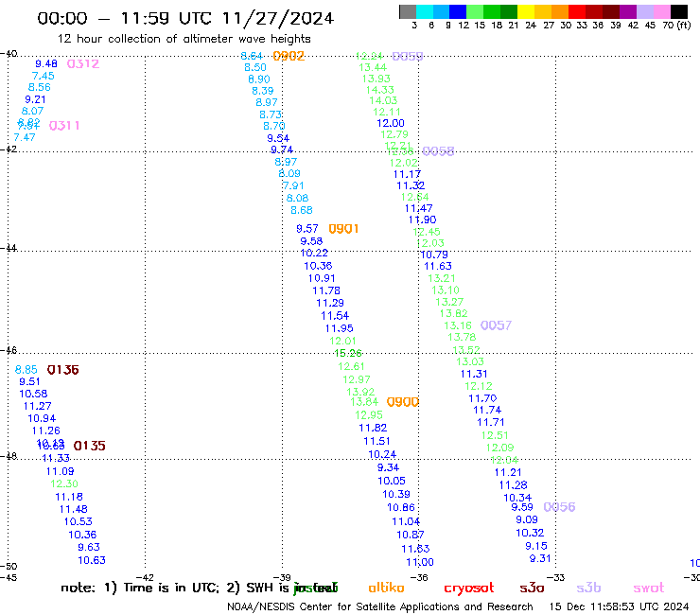Select the wave height value 13.44
The height and width of the screenshot is (615, 700).
point(373,67)
